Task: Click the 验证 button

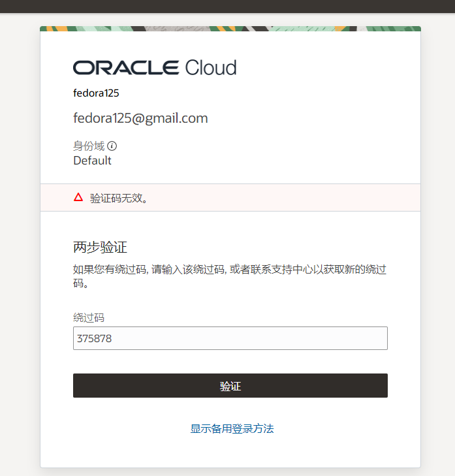Action: coord(230,386)
